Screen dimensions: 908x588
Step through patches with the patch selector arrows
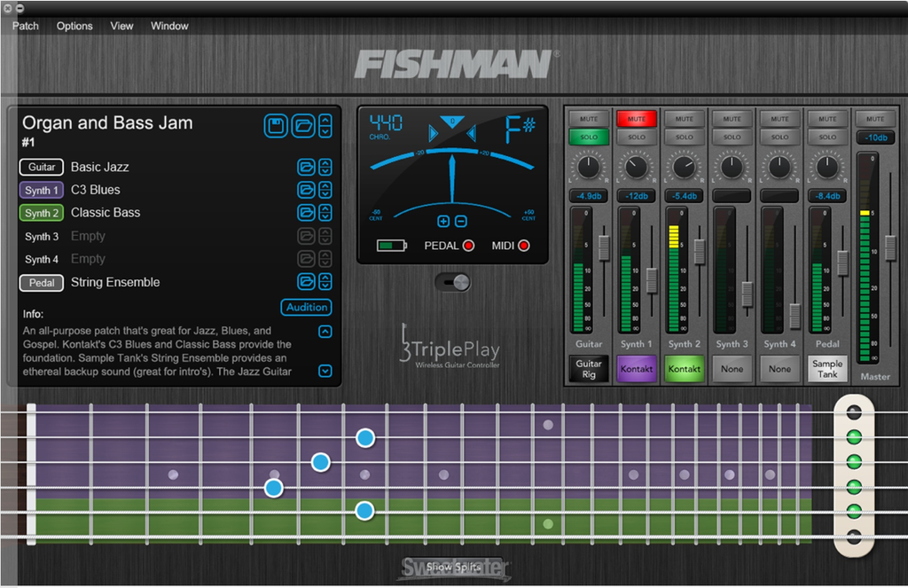tap(325, 125)
